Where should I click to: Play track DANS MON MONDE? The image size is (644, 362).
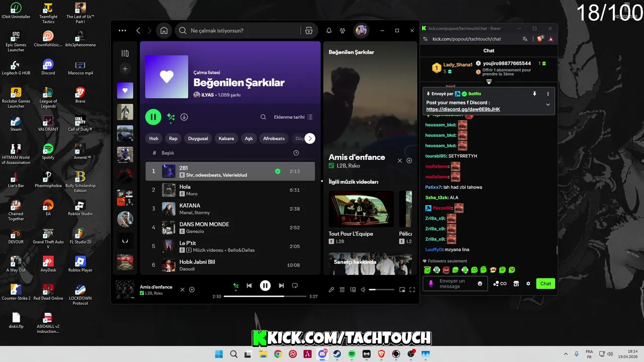coord(230,227)
